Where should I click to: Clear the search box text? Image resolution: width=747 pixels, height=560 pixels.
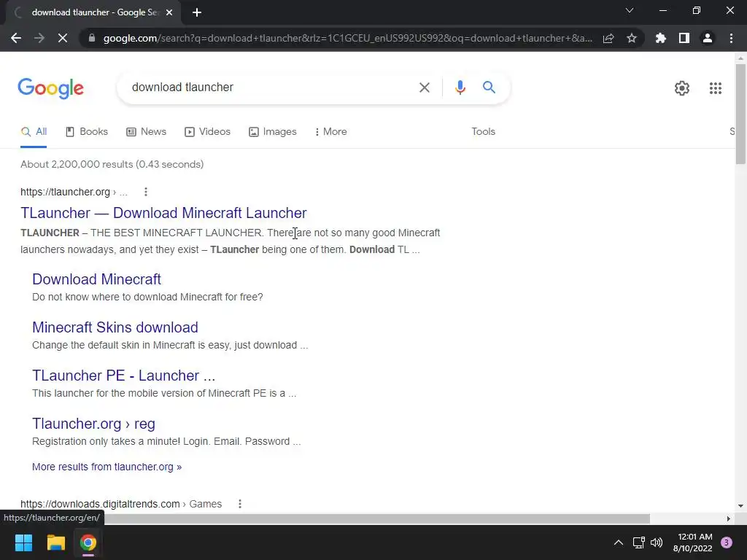[x=424, y=87]
